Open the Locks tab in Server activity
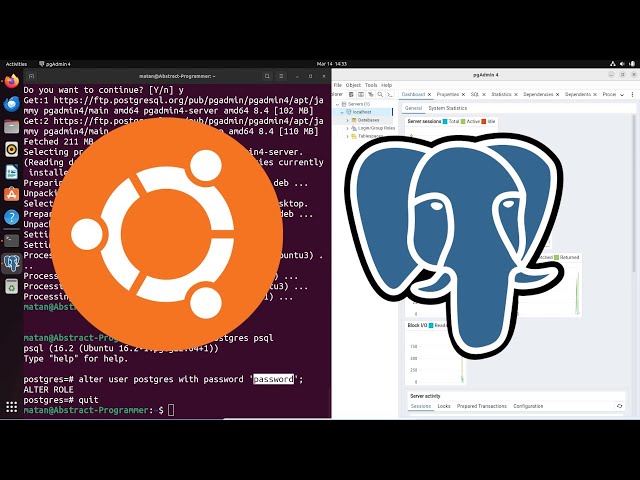The width and height of the screenshot is (640, 480). point(444,406)
